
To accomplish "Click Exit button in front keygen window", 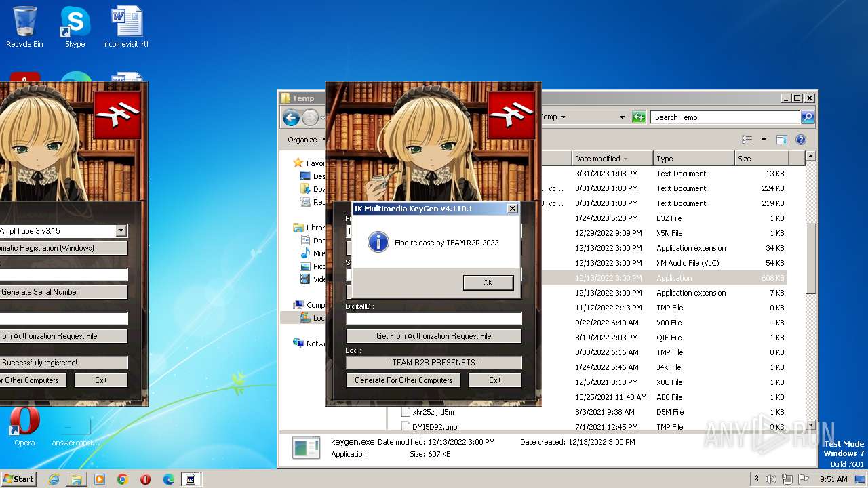I will point(495,380).
